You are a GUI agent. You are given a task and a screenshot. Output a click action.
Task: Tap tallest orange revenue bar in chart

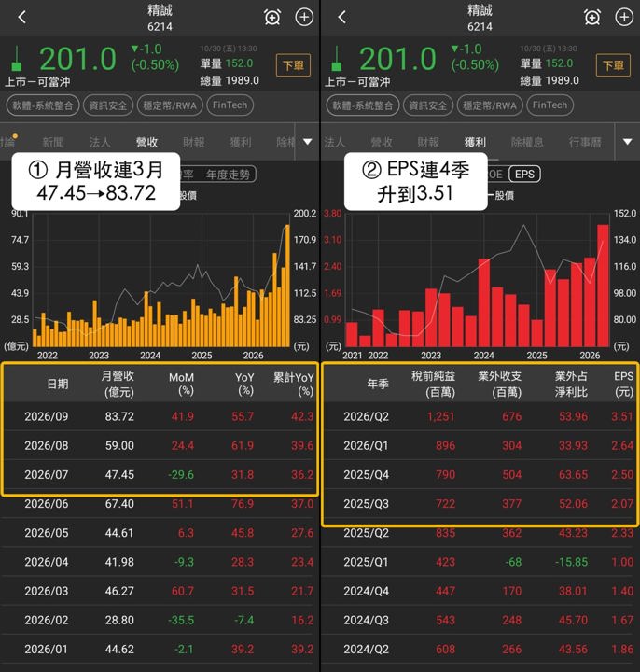tap(287, 286)
